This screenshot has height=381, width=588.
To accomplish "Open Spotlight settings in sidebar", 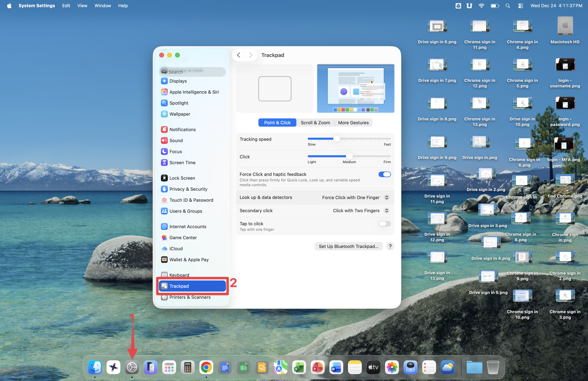I will 179,103.
